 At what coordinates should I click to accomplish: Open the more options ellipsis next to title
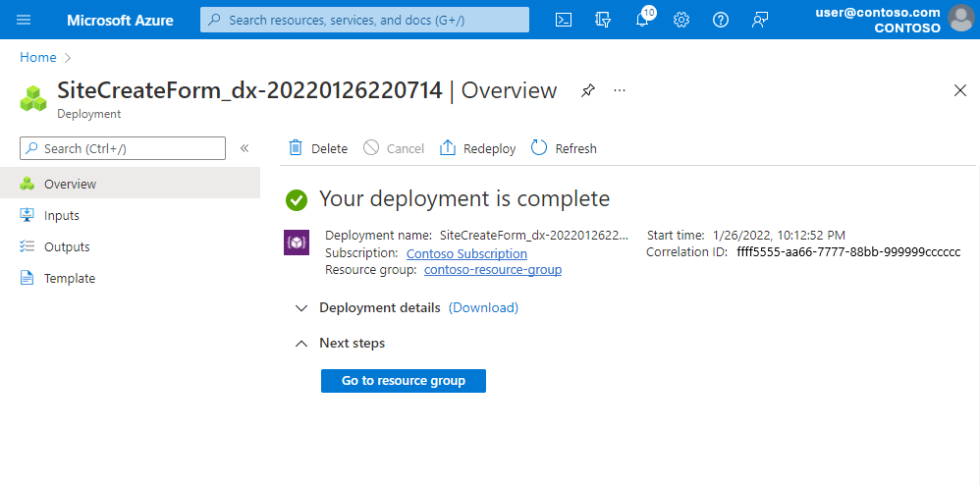tap(620, 90)
